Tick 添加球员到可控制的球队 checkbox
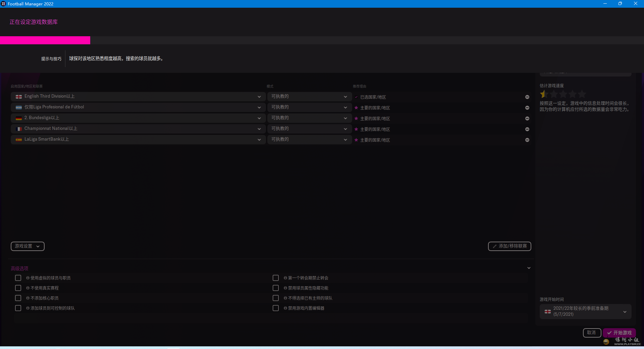The height and width of the screenshot is (349, 644). [18, 308]
